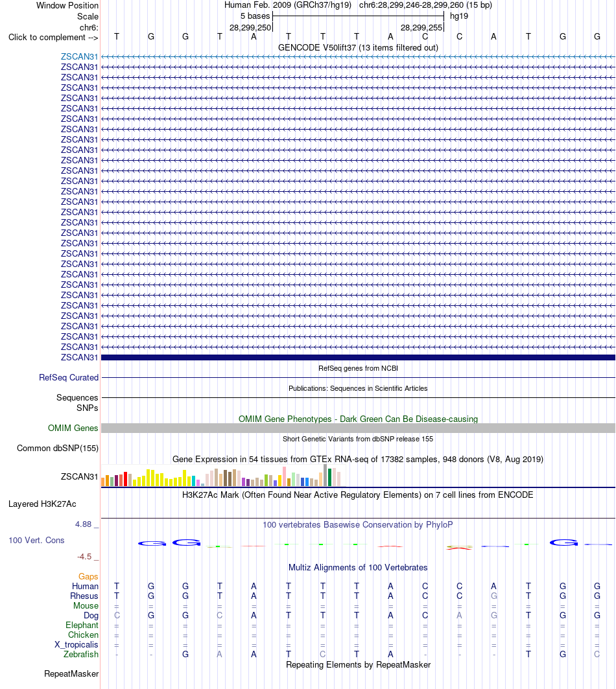Click the thick dark-blue ZSCAN31 exon bar
The image size is (616, 689).
(358, 358)
